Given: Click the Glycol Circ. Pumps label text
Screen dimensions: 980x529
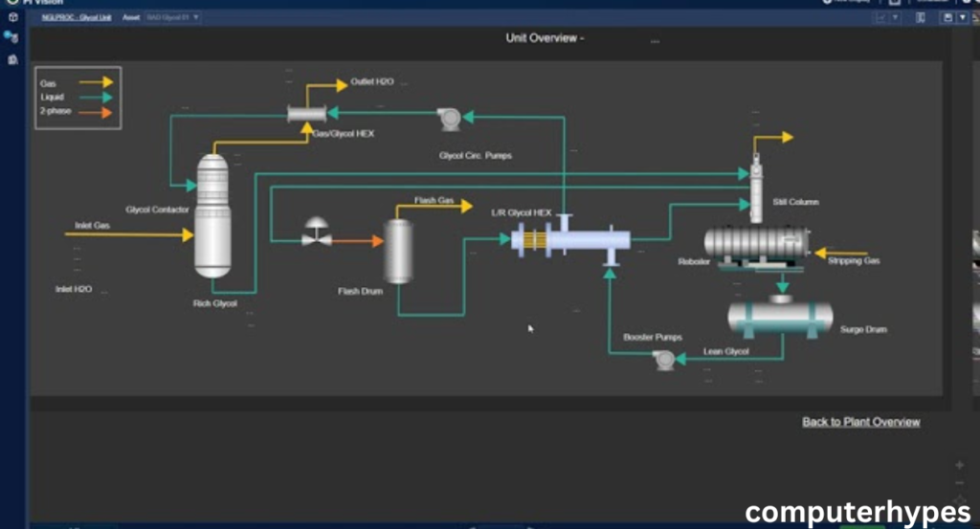Looking at the screenshot, I should click(x=475, y=156).
